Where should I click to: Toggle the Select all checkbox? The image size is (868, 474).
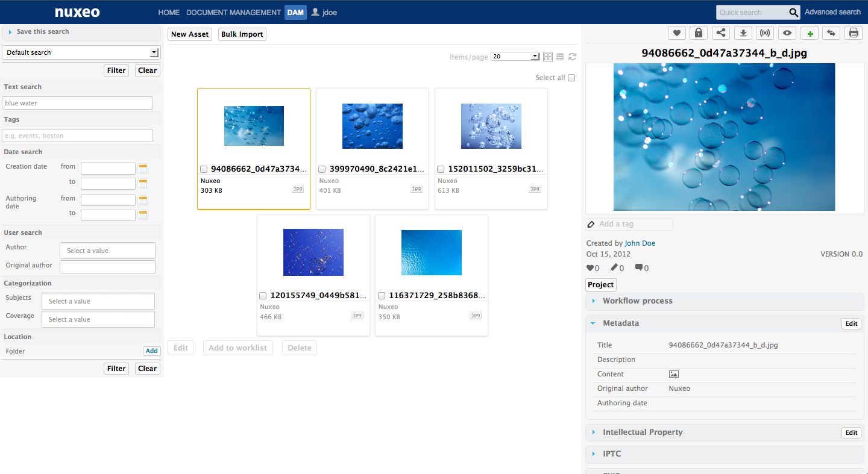[571, 78]
